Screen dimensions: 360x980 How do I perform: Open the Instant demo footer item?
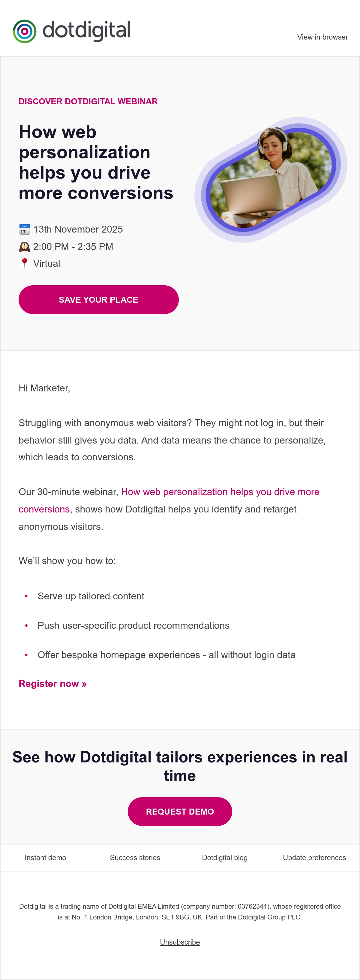pyautogui.click(x=45, y=857)
